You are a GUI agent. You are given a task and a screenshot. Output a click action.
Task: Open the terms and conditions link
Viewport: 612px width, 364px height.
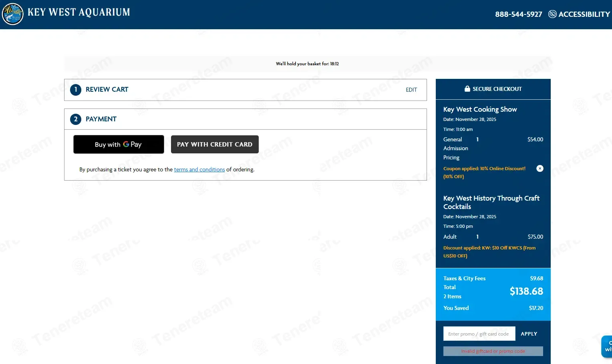click(x=199, y=169)
